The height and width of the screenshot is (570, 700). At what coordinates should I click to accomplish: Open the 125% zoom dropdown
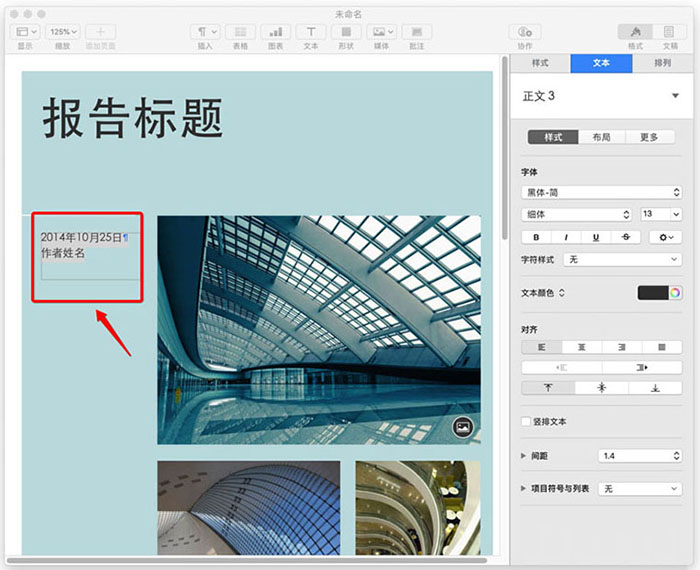63,32
